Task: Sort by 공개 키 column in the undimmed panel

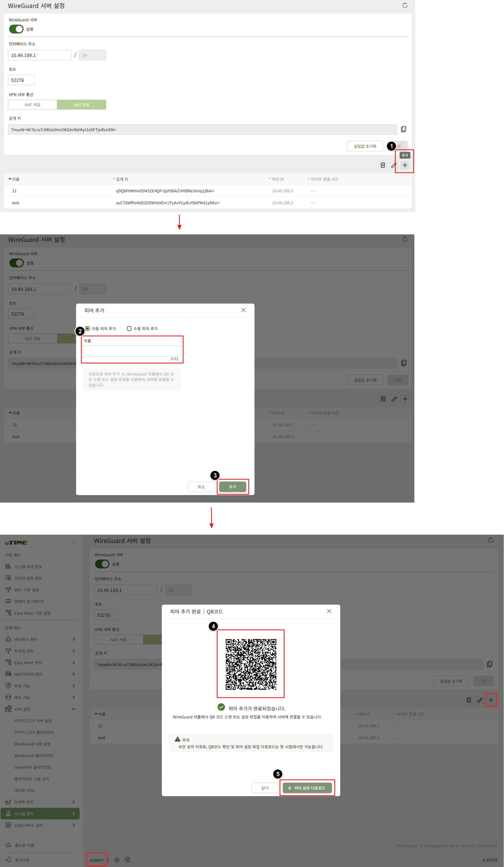Action: pos(120,179)
